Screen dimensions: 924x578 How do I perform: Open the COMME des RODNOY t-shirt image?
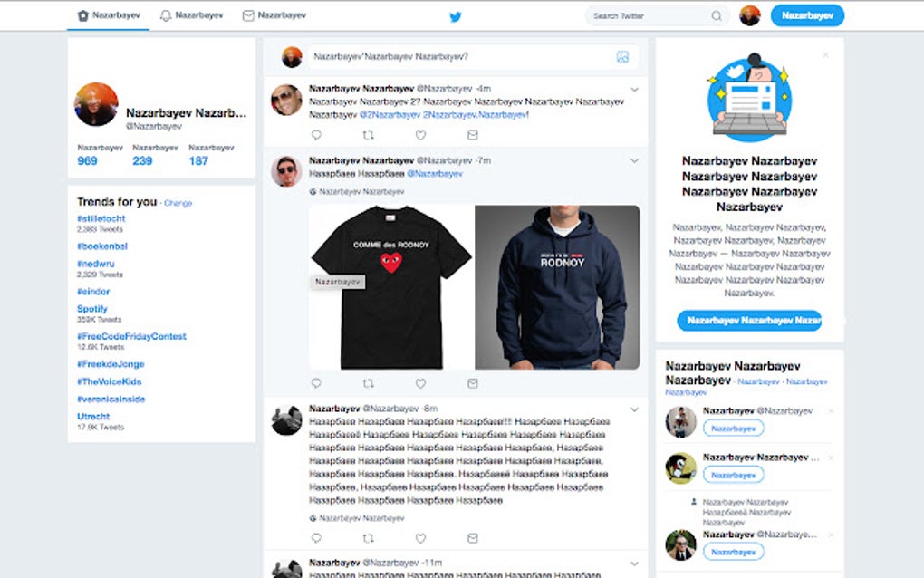tap(391, 287)
